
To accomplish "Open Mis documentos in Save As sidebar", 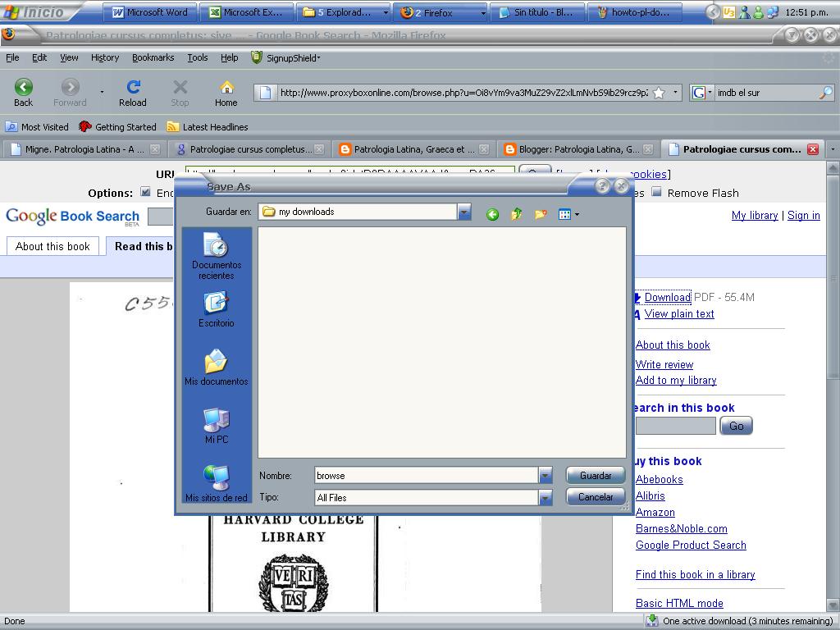I will [217, 367].
